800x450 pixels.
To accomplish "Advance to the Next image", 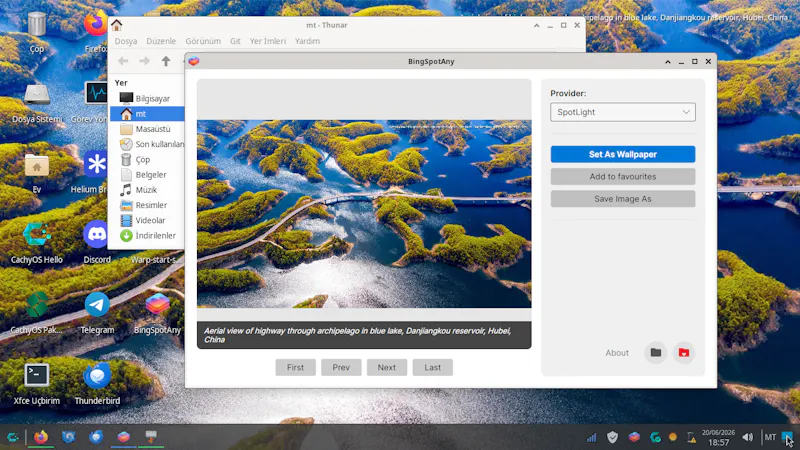I will pyautogui.click(x=387, y=367).
